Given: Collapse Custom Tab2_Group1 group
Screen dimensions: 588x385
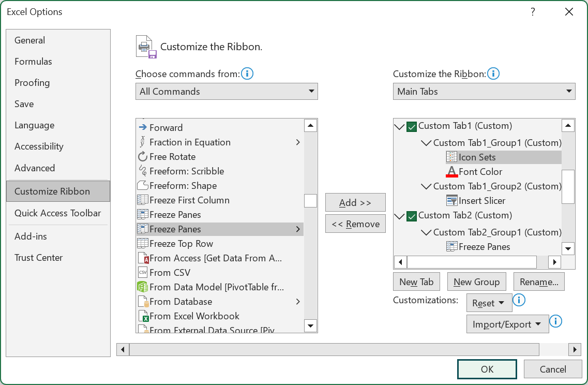Looking at the screenshot, I should [426, 233].
